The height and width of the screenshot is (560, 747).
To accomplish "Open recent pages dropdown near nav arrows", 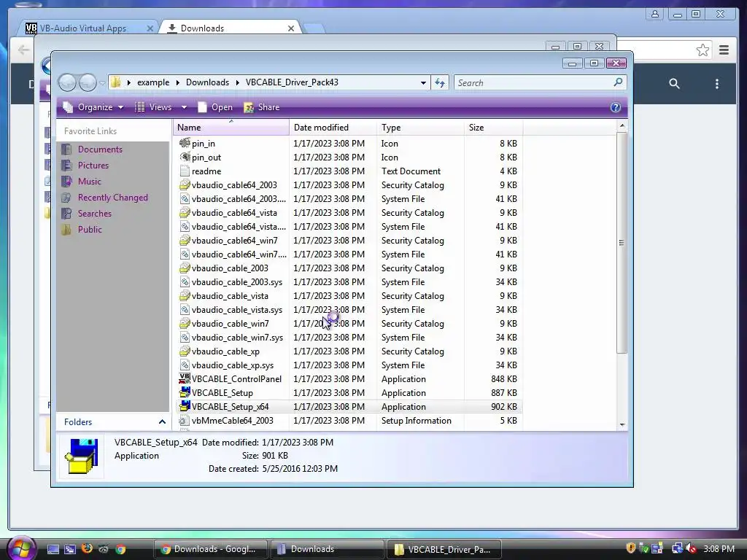I will pos(102,83).
